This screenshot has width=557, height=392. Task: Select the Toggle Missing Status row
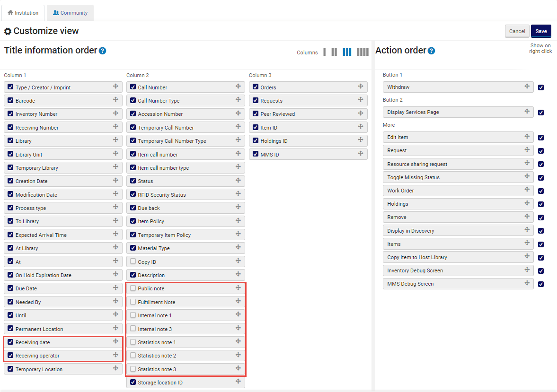point(458,177)
